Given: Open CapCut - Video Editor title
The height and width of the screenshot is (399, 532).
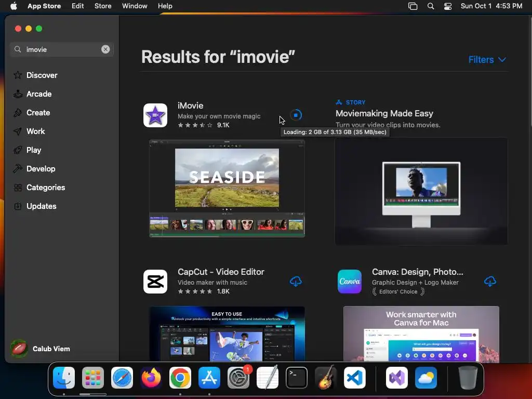Looking at the screenshot, I should click(x=221, y=272).
